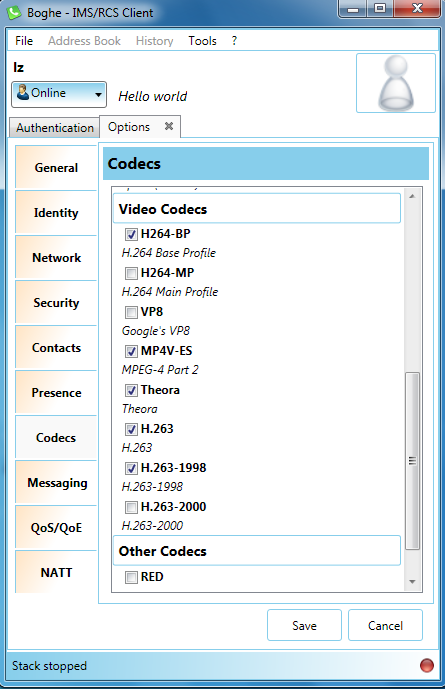Click the MPEG-4 Part 2 description
This screenshot has height=689, width=445.
160,370
